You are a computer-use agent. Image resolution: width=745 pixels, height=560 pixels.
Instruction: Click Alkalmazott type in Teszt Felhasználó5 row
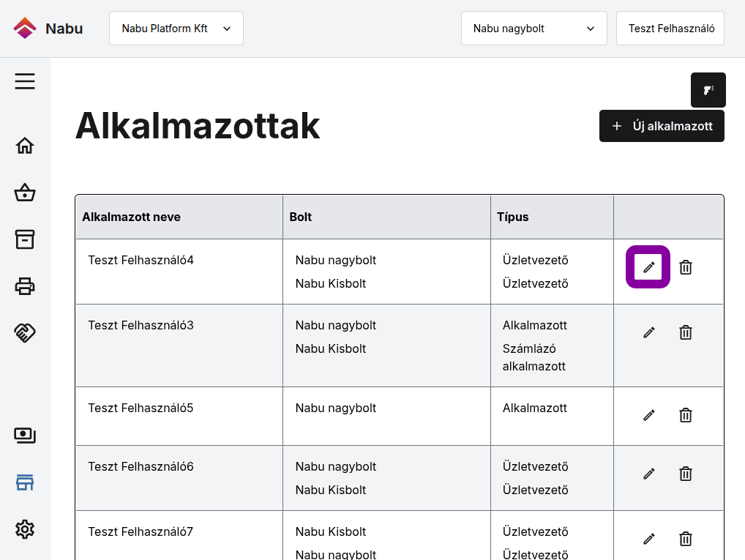click(x=535, y=408)
